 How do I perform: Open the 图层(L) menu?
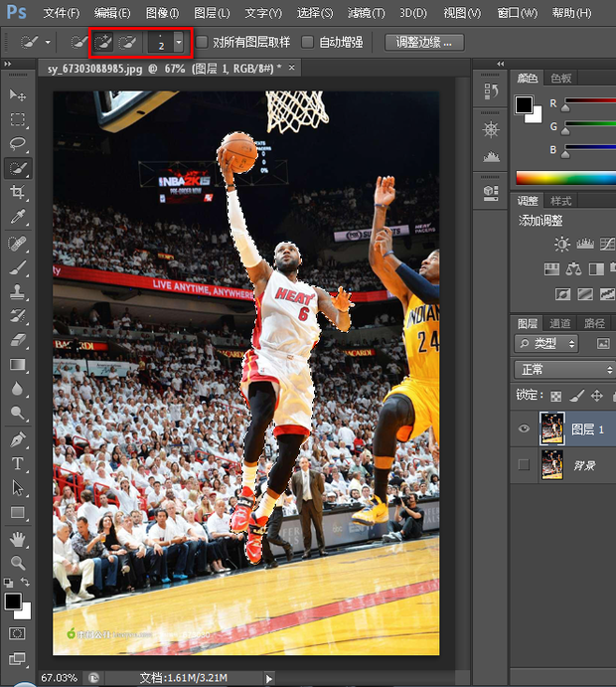212,13
